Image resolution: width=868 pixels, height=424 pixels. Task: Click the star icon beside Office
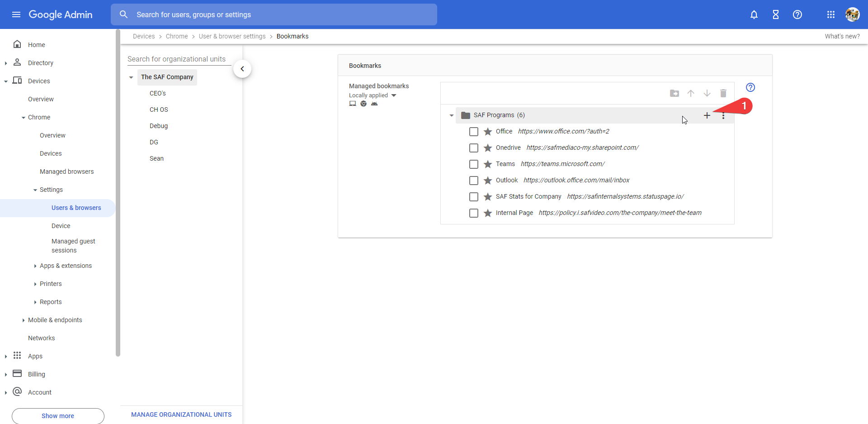(x=488, y=132)
